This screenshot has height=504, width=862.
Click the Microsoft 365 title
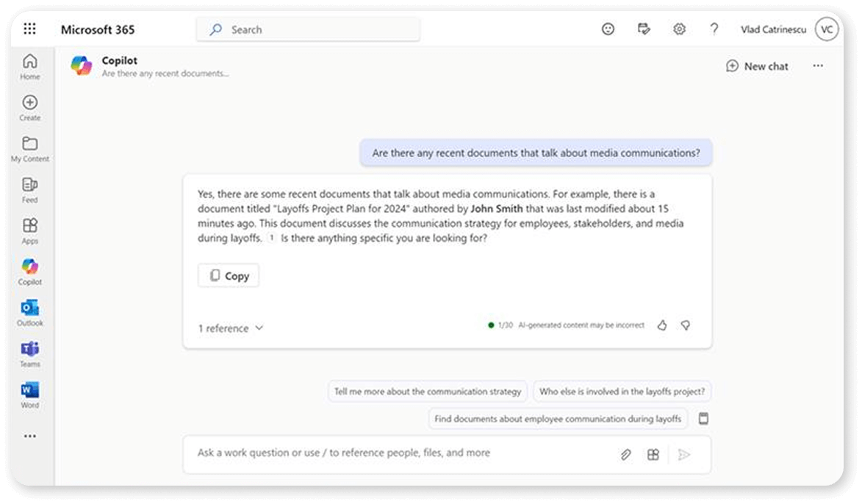tap(98, 29)
